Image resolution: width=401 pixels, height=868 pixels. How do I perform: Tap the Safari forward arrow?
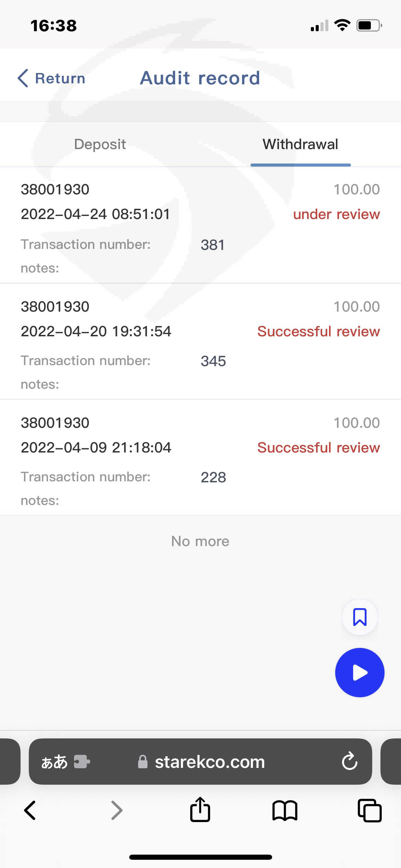(x=117, y=810)
